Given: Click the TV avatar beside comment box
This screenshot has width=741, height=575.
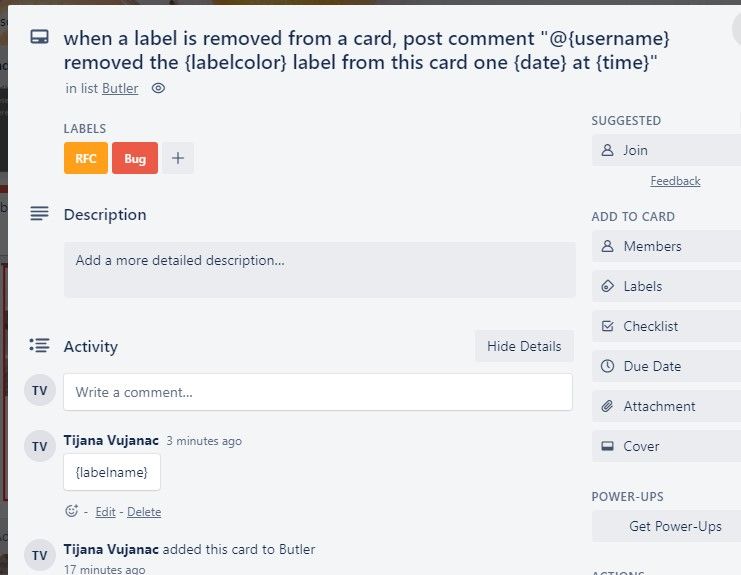Looking at the screenshot, I should tap(40, 390).
